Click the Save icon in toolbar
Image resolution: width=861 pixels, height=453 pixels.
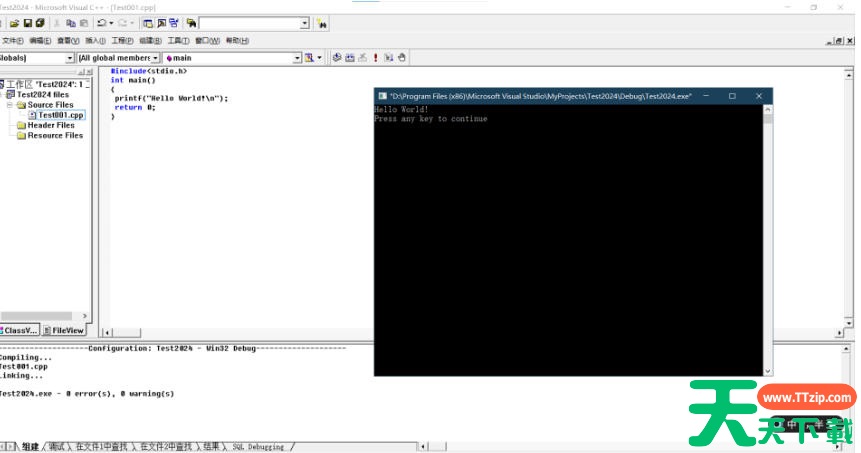coord(28,23)
